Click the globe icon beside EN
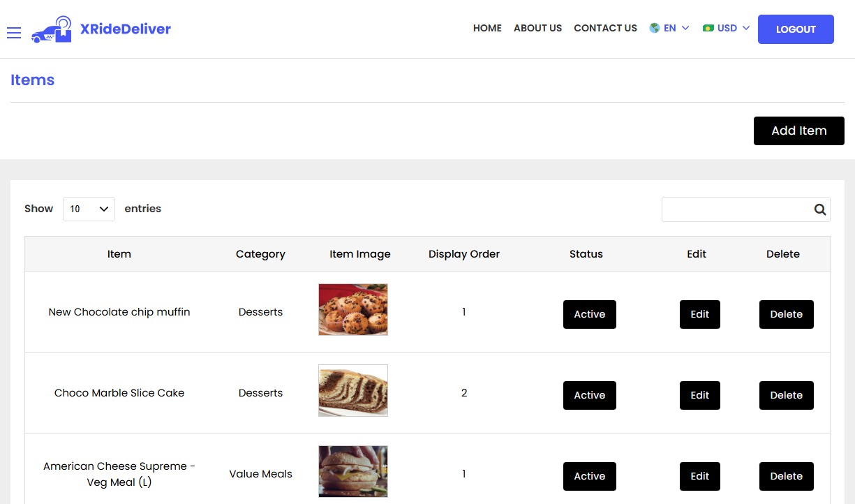Viewport: 855px width, 504px height. click(x=654, y=28)
